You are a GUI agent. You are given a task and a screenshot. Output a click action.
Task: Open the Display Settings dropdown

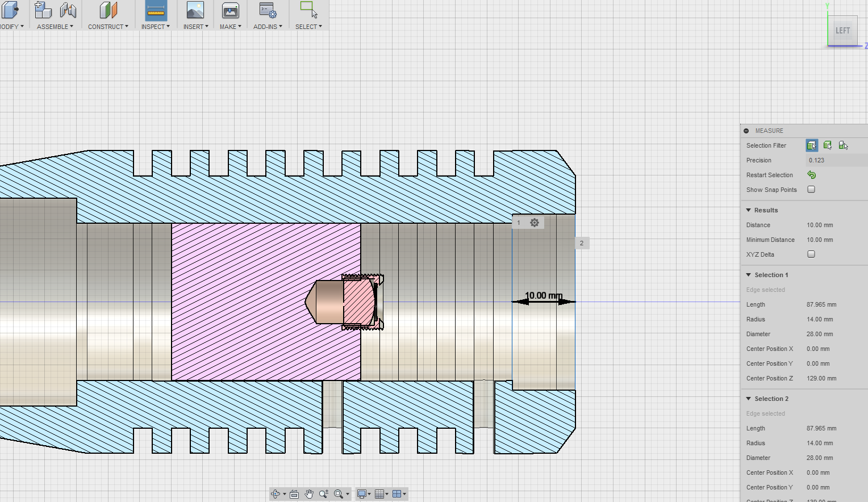point(362,494)
